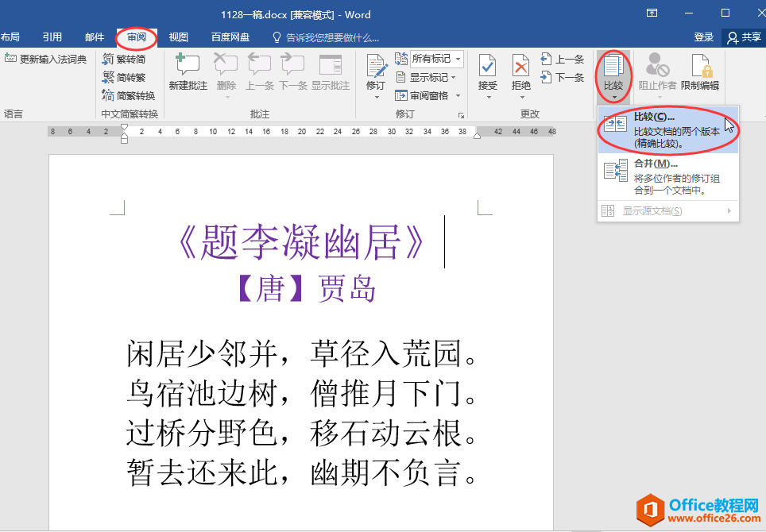Viewport: 766px width, 532px height.
Task: Toggle track changes with 修订 icon
Action: [376, 67]
